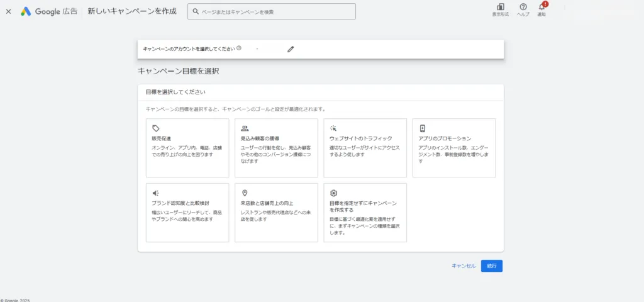
Task: Click the 来店数 location pin icon
Action: [x=245, y=193]
